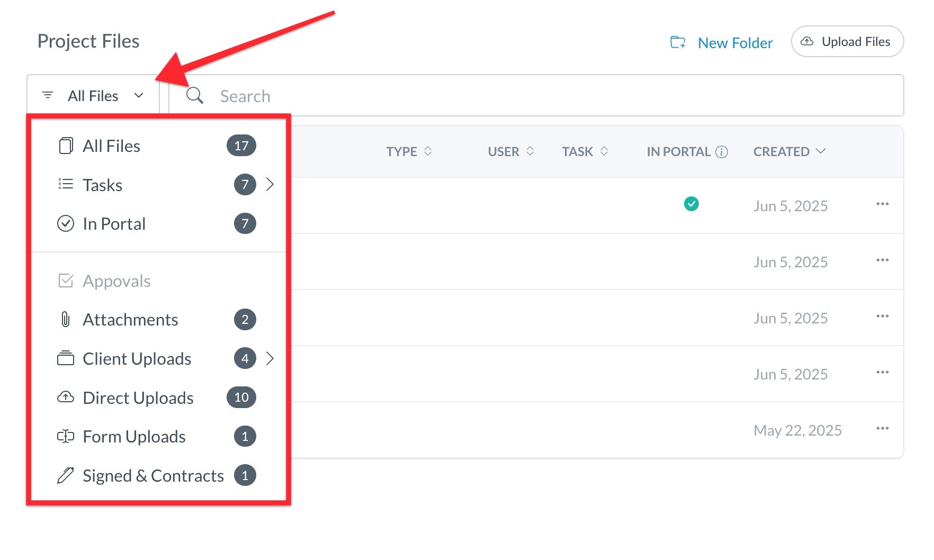The width and height of the screenshot is (934, 560).
Task: Click the cloud Direct Uploads icon
Action: coord(65,398)
